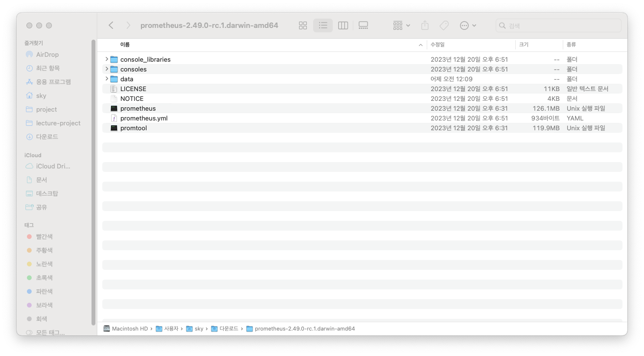Click the promtool file name
Viewport: 644px width, 356px height.
point(134,128)
